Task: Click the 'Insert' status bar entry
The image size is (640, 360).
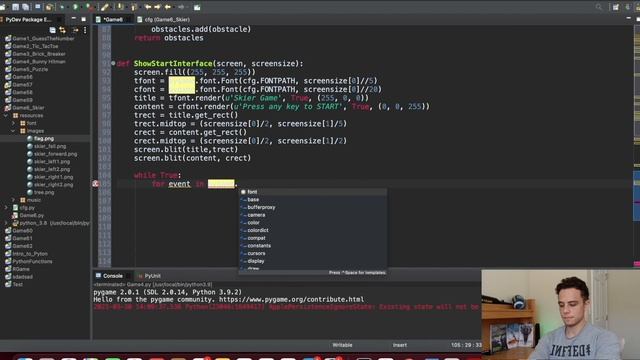Action: click(400, 345)
